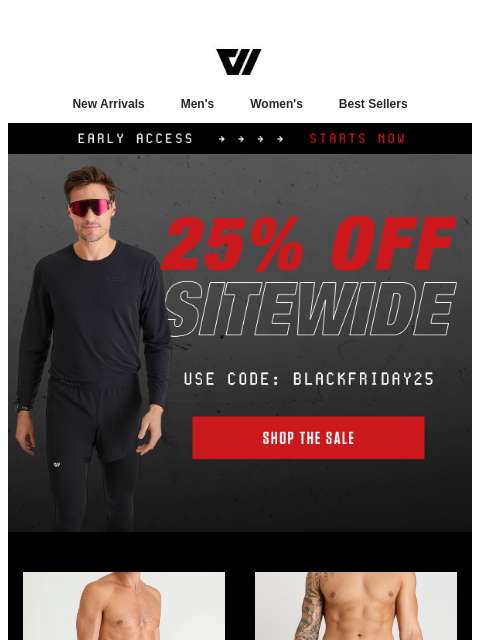The width and height of the screenshot is (480, 640).
Task: Click the red Starts Now text
Action: 357,139
